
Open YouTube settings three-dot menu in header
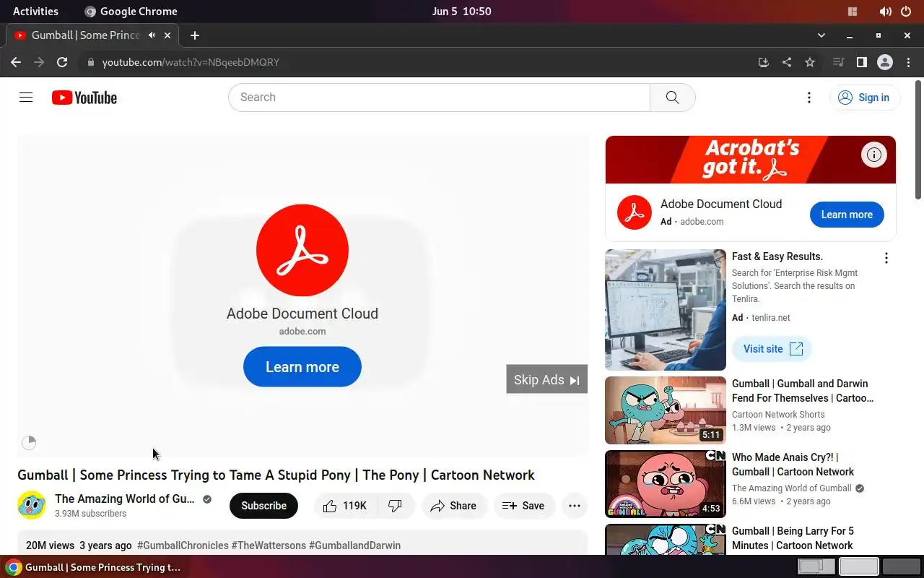809,98
